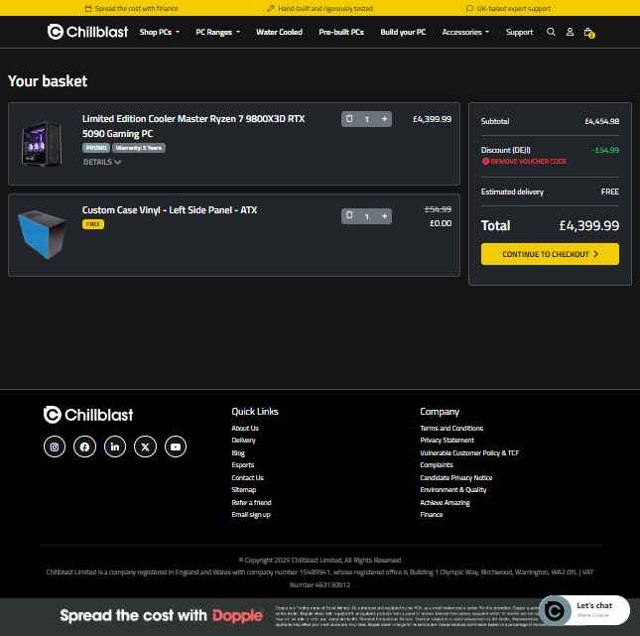Go to Pre-built PCs page
640x636 pixels.
click(x=341, y=32)
